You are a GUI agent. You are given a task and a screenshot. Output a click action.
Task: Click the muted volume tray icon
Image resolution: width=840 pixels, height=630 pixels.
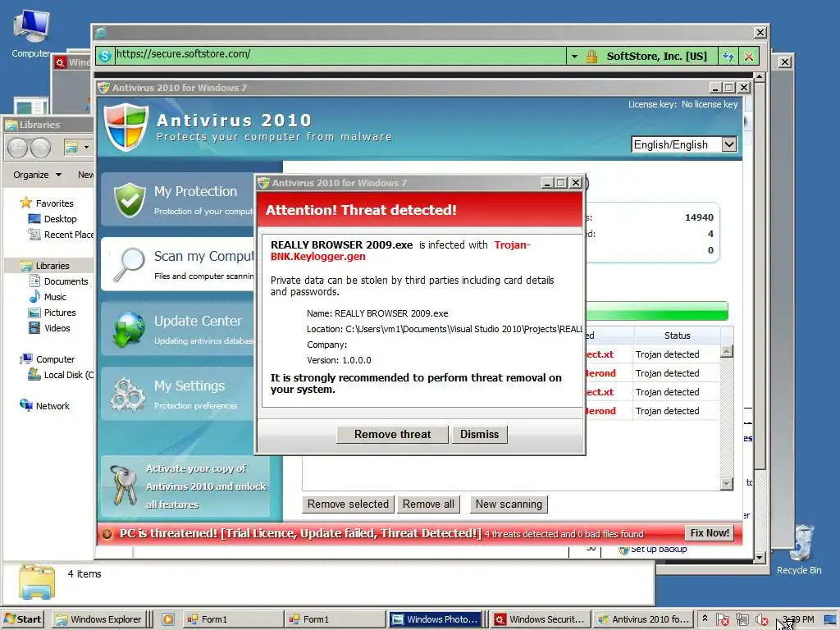coord(761,619)
